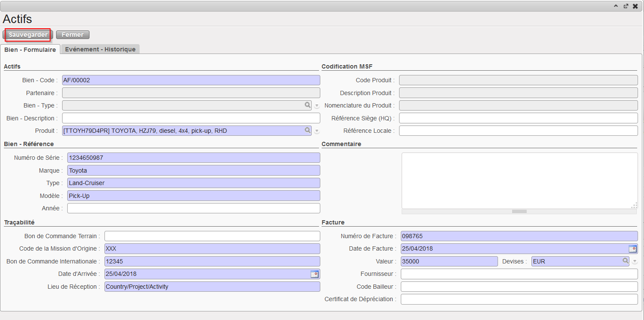This screenshot has width=644, height=320.
Task: Click the Commentaire textarea resize handle bar
Action: tap(519, 211)
